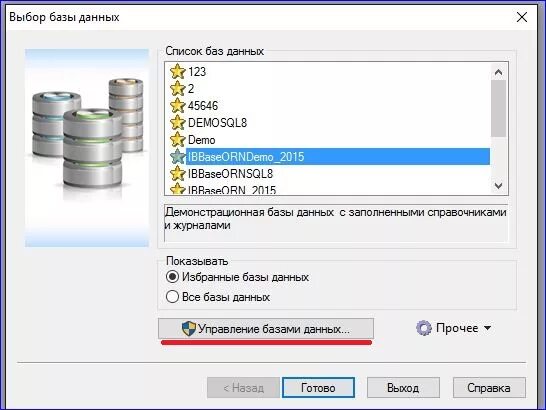546x410 pixels.
Task: Click the database list scrollbar thumb
Action: [498, 109]
